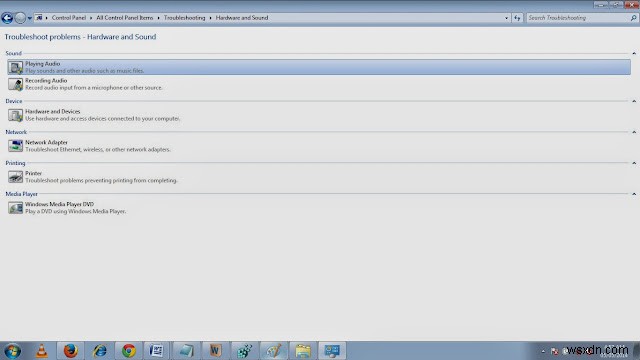Click Hardware and Sound breadcrumb
640x360 pixels.
pos(242,18)
